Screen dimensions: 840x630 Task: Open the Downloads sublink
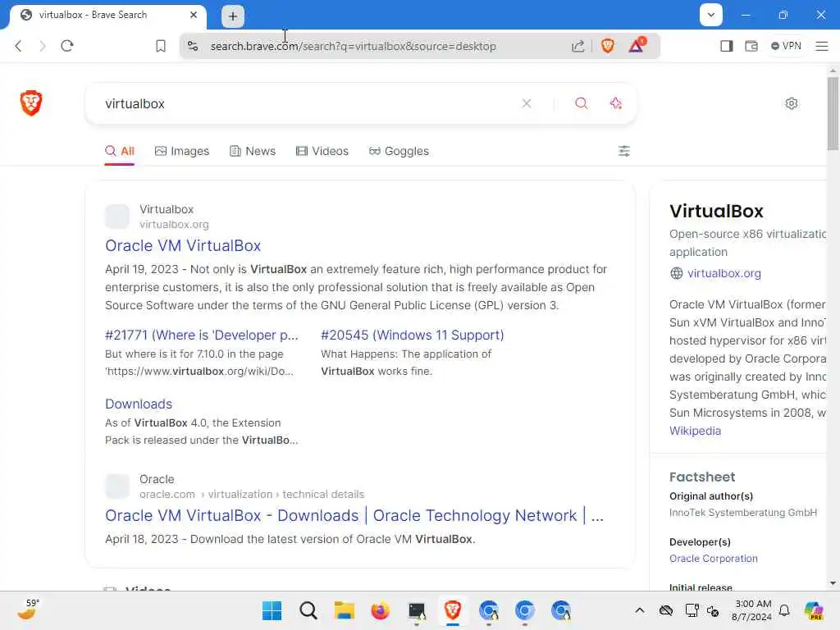click(x=138, y=404)
